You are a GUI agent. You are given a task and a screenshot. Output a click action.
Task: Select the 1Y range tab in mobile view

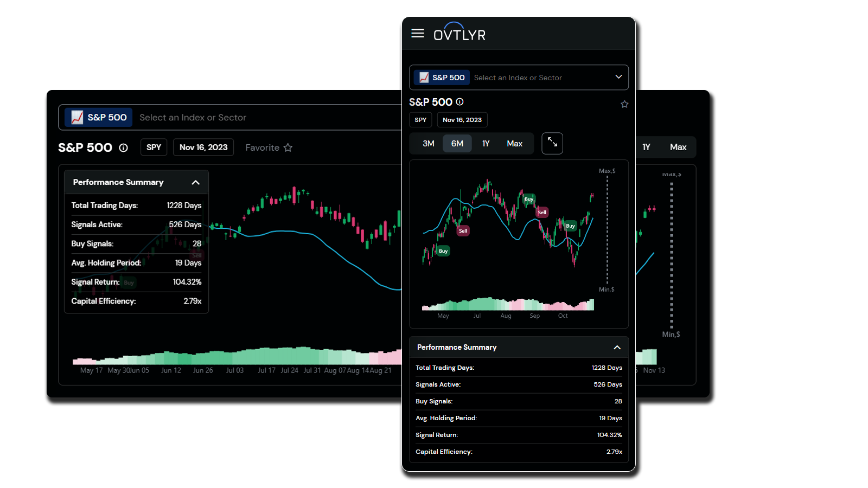pos(486,144)
